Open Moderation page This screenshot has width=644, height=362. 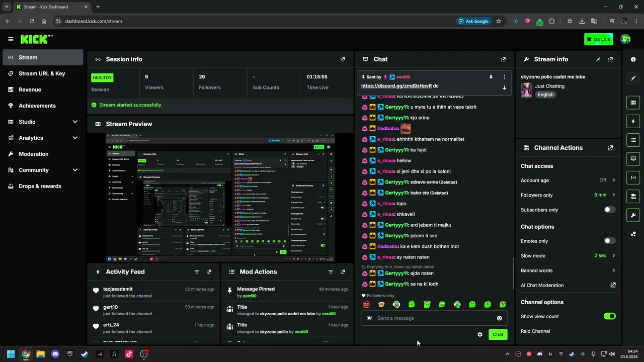click(x=43, y=154)
